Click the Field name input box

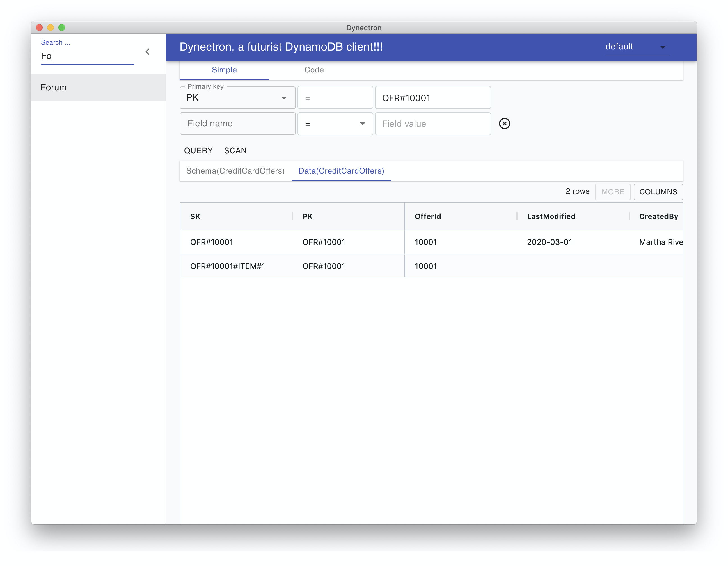(x=237, y=124)
